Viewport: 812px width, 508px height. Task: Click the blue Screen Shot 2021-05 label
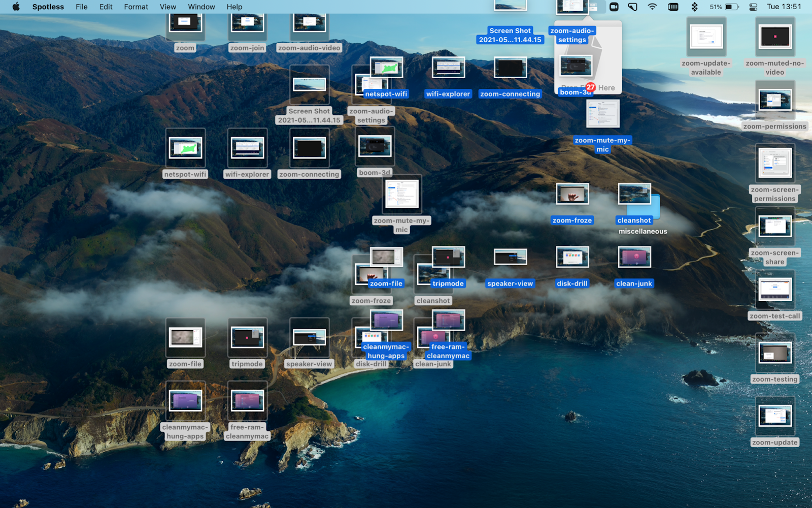(x=510, y=35)
